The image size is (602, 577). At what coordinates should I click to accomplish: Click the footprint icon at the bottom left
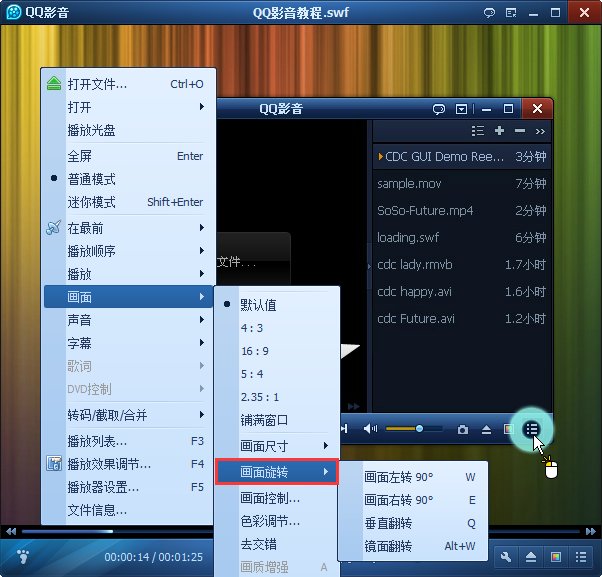pyautogui.click(x=23, y=556)
